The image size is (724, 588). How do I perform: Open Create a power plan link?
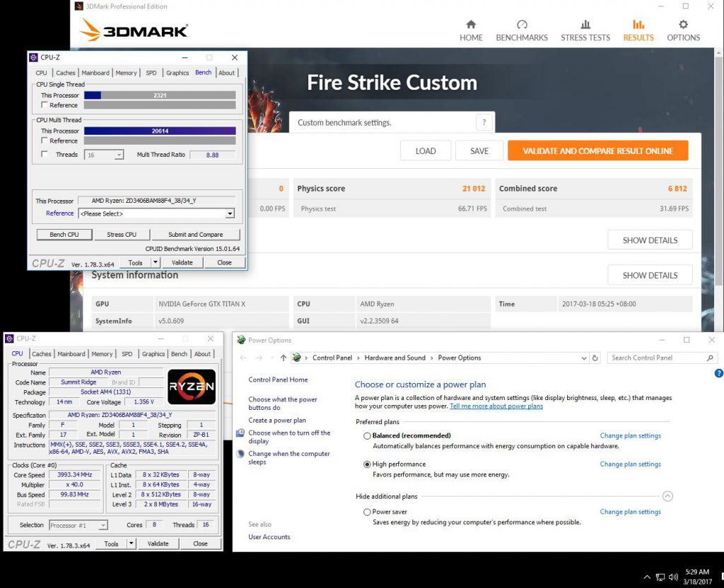click(x=277, y=421)
